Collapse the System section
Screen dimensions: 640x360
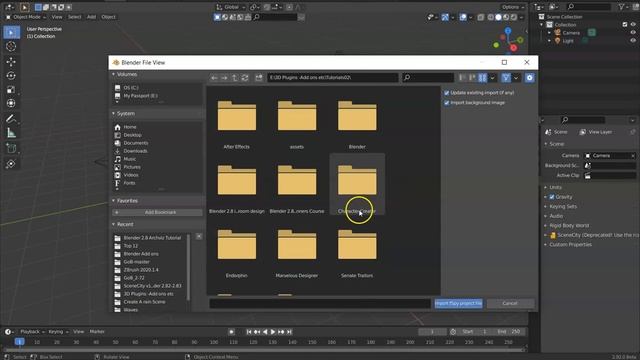pos(113,113)
